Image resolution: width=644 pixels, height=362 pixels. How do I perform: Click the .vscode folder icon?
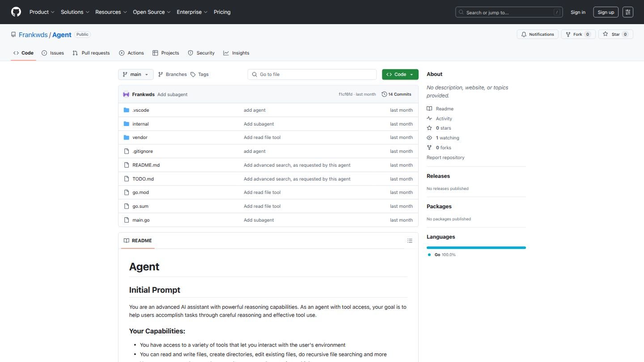pyautogui.click(x=127, y=110)
